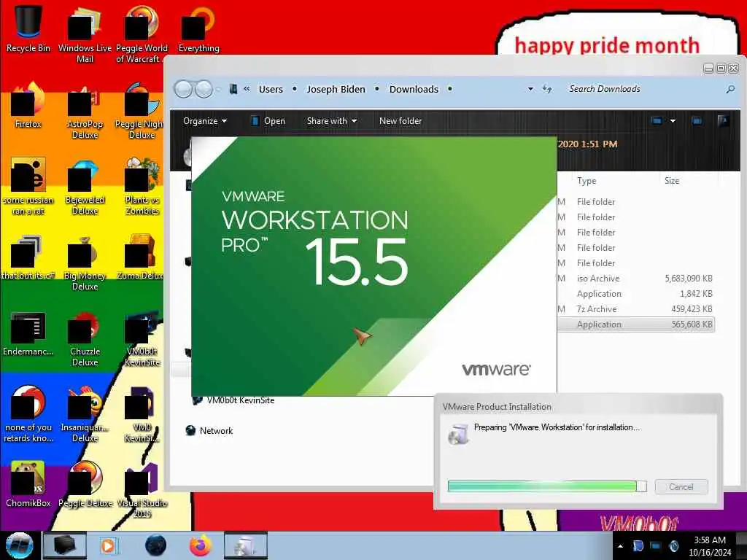Expand the change view options arrow
The width and height of the screenshot is (747, 560).
point(673,121)
